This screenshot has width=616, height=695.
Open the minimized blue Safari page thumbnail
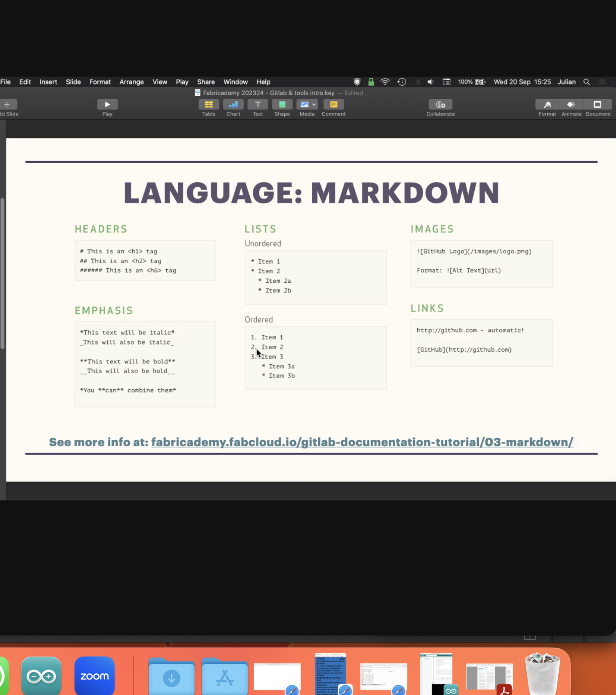pyautogui.click(x=331, y=675)
